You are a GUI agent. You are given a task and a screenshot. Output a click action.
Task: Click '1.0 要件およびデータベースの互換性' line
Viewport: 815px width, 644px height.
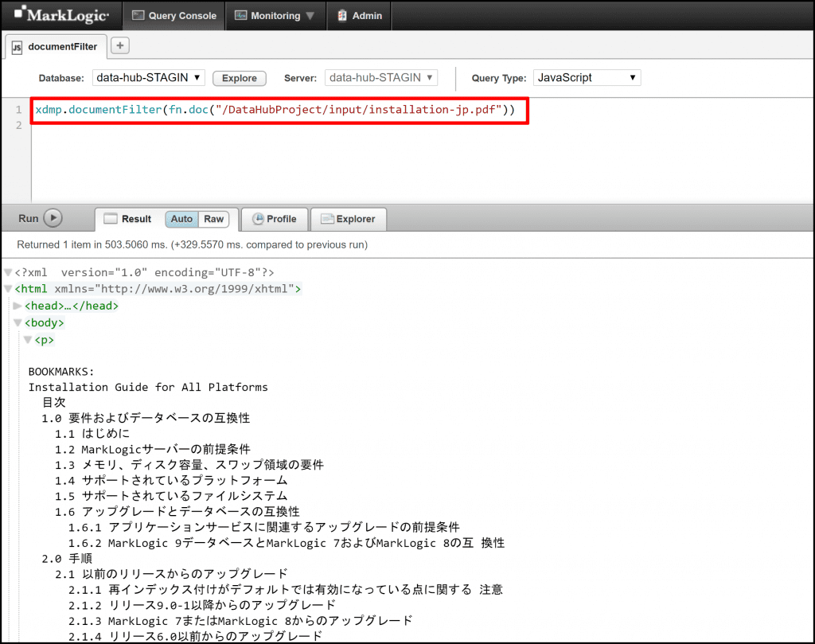click(x=146, y=418)
